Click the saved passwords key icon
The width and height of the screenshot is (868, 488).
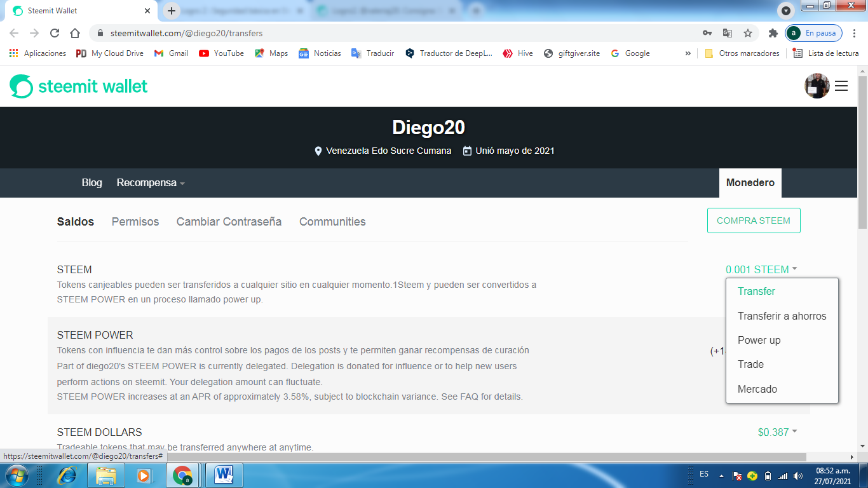coord(707,33)
